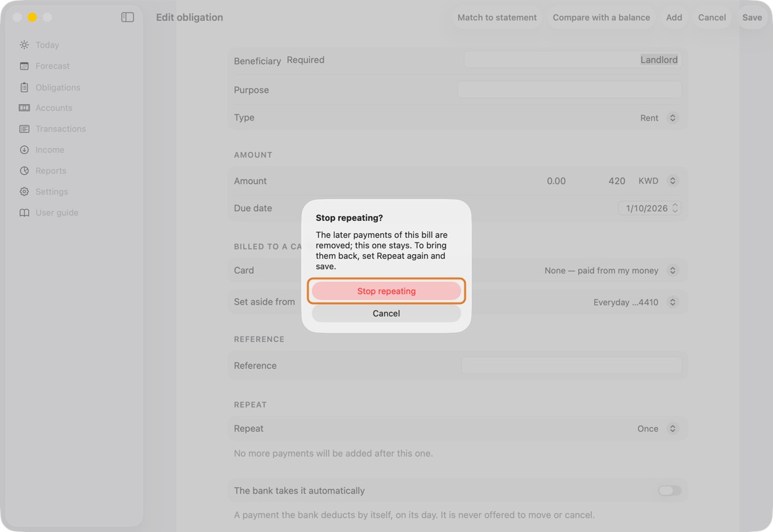Click the Income download-arrow icon
The image size is (773, 532).
(x=24, y=150)
